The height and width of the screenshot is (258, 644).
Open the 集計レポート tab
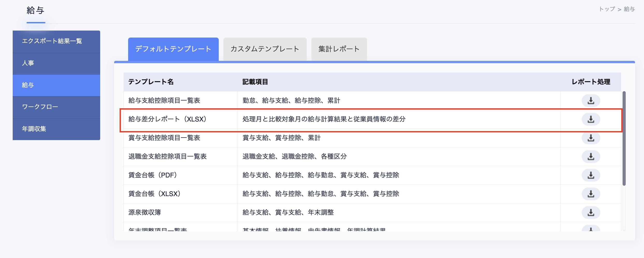click(339, 49)
